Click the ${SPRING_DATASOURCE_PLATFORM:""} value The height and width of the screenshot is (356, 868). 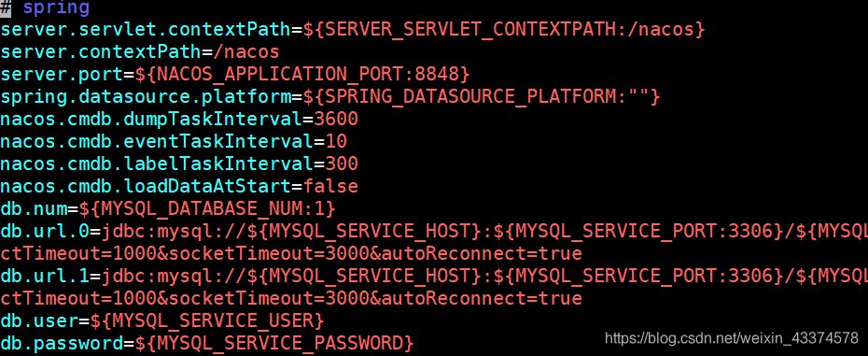click(x=482, y=96)
